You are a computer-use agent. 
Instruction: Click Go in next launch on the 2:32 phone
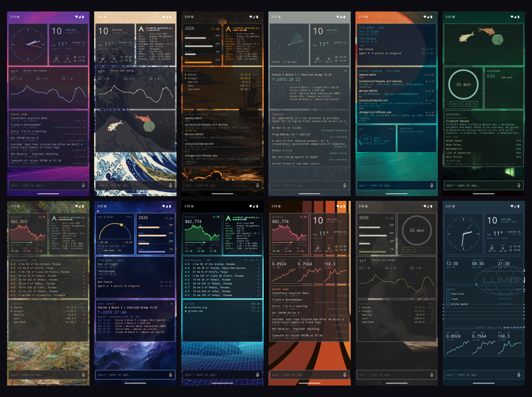coord(171,304)
